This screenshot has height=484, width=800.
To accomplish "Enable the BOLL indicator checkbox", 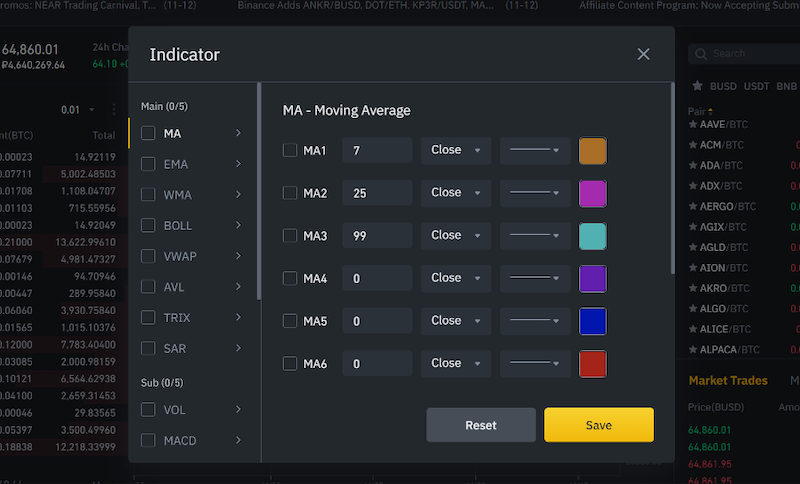I will [148, 225].
